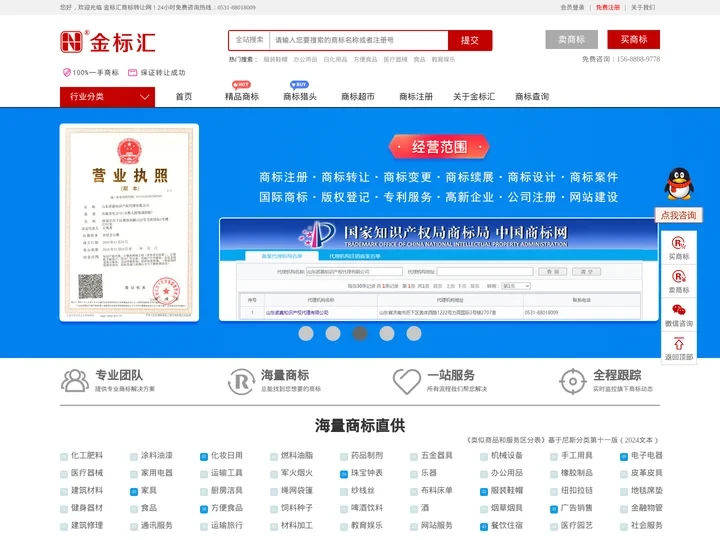Click hot search term 办公用品
Viewport: 720px width, 540px height.
point(305,59)
